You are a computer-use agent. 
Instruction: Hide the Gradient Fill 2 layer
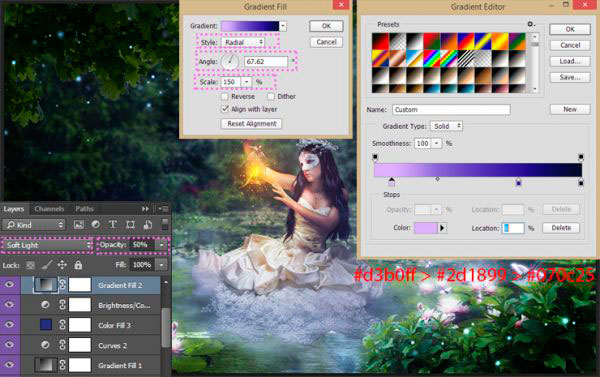coord(9,284)
